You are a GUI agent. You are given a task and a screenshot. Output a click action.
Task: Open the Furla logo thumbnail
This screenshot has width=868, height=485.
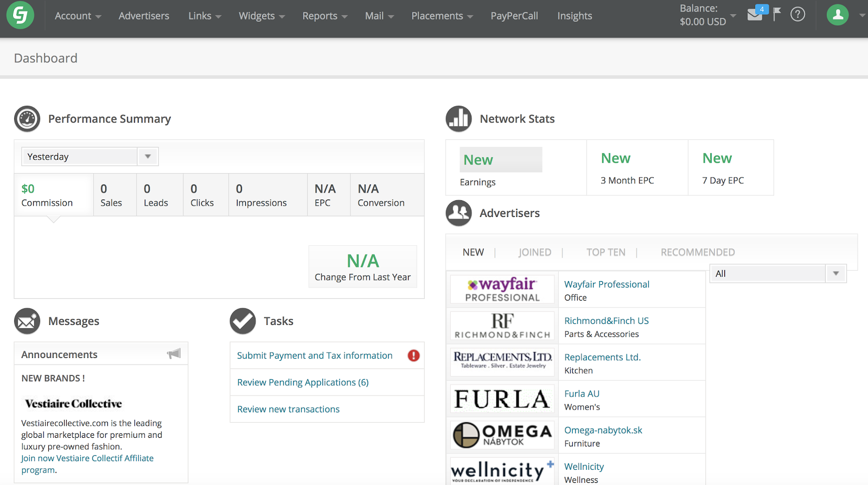tap(502, 399)
